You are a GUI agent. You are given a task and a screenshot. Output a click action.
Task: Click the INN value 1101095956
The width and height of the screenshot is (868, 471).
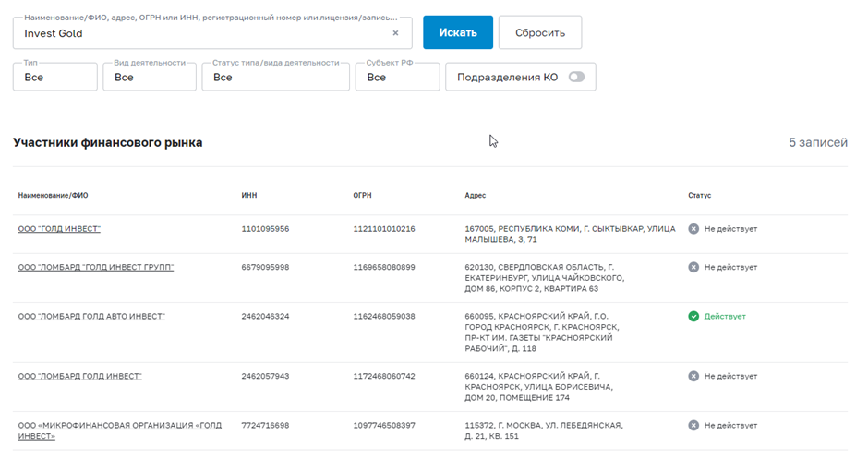(265, 229)
